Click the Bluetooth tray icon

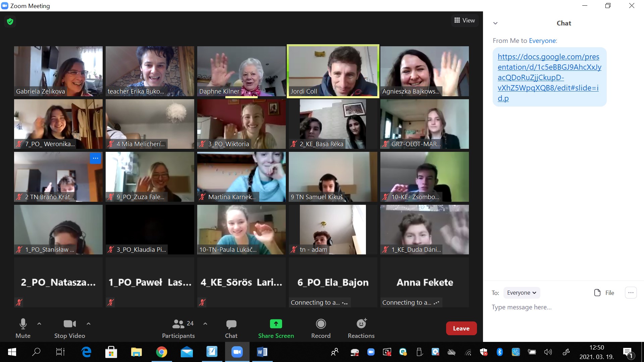tap(500, 352)
